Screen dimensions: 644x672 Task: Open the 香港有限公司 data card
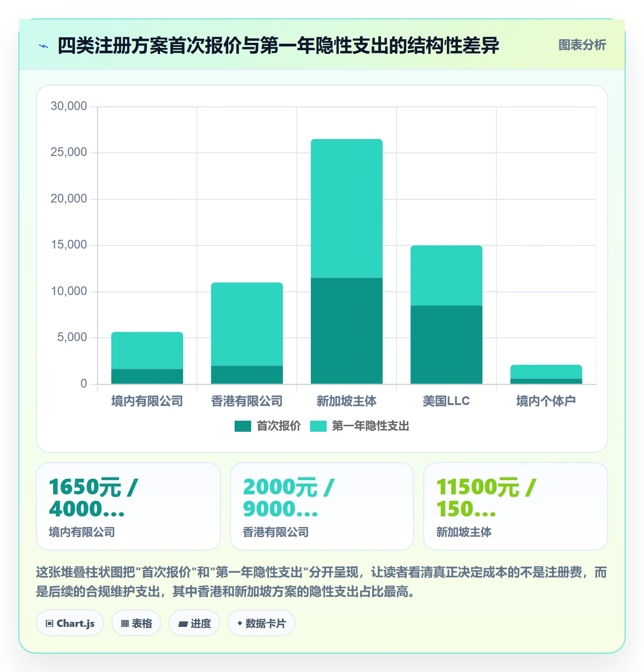tap(322, 506)
